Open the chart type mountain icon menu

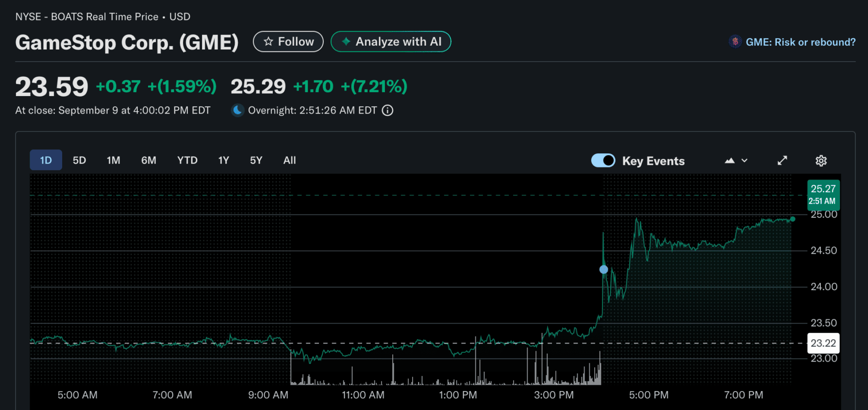pyautogui.click(x=730, y=161)
